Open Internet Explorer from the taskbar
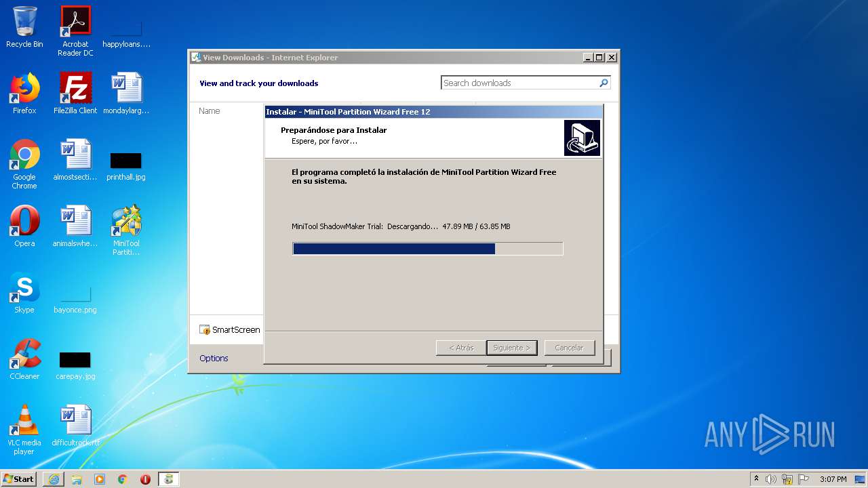The height and width of the screenshot is (488, 868). [54, 479]
